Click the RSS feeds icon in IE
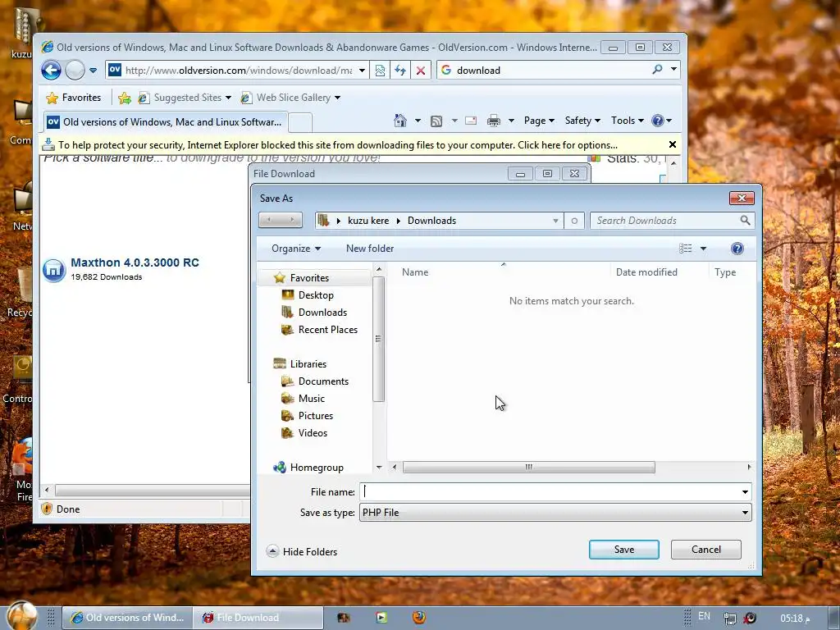Image resolution: width=840 pixels, height=630 pixels. coord(436,121)
